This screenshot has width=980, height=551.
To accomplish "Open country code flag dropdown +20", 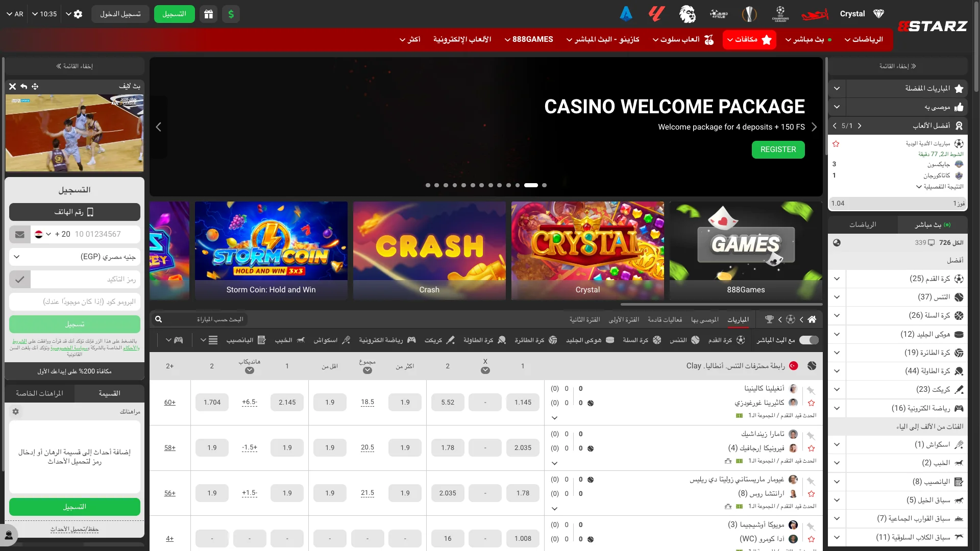I will tap(43, 234).
